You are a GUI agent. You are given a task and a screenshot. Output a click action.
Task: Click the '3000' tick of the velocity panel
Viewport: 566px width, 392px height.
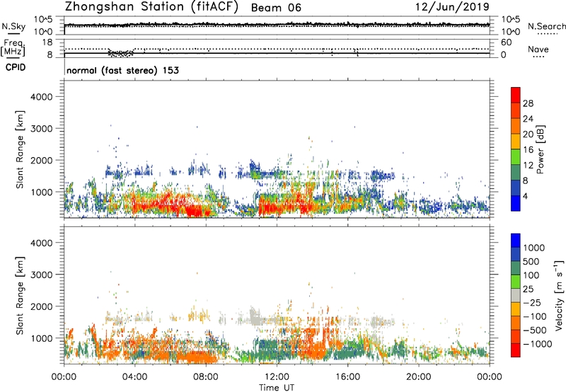click(x=42, y=275)
